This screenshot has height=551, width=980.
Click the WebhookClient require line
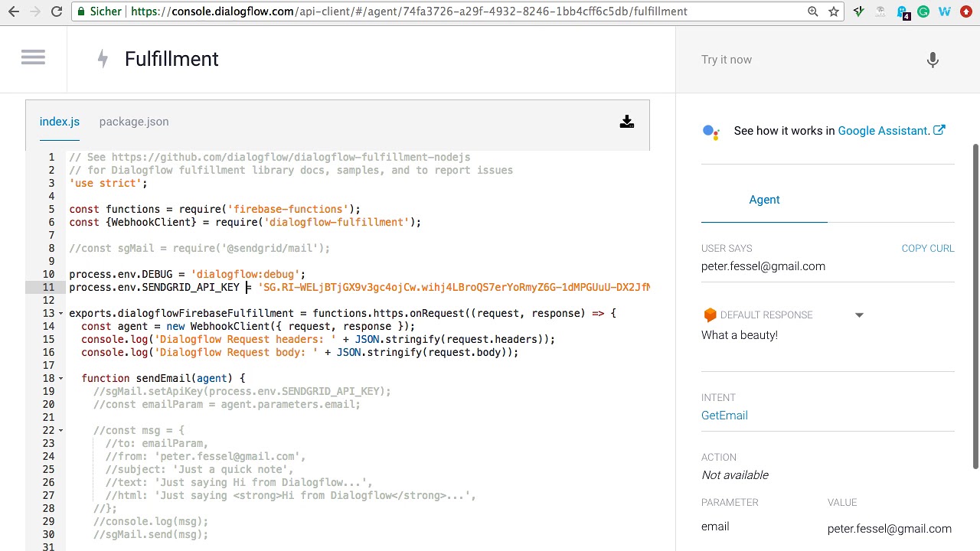245,222
